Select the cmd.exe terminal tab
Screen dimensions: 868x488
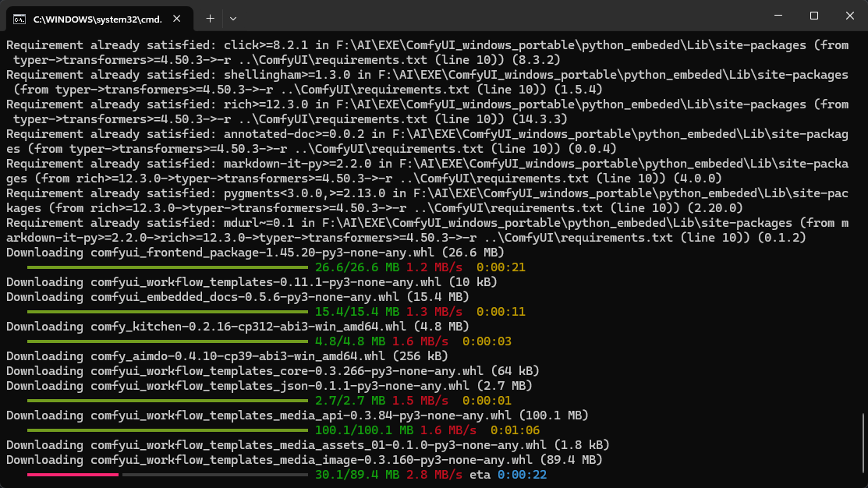click(100, 19)
